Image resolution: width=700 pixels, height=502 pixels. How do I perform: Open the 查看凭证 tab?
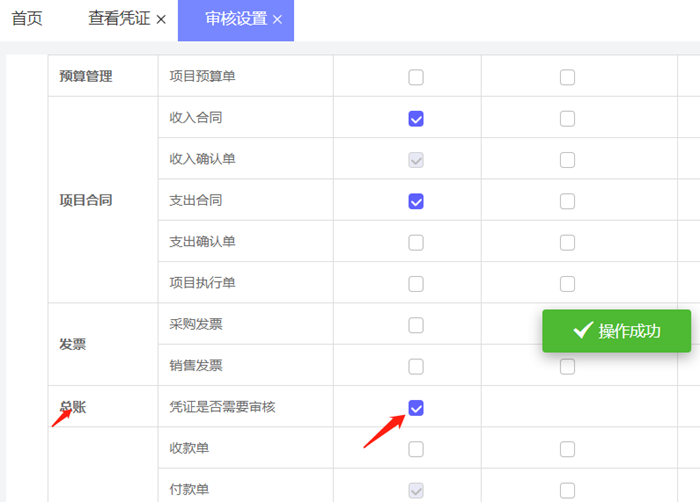point(120,19)
